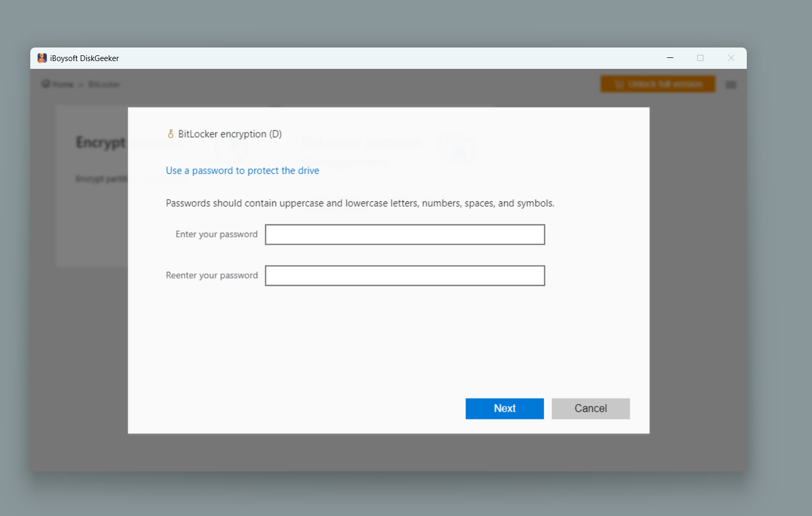The image size is (812, 516).
Task: Click the iBoysoft DiskGeeker app icon
Action: [42, 58]
